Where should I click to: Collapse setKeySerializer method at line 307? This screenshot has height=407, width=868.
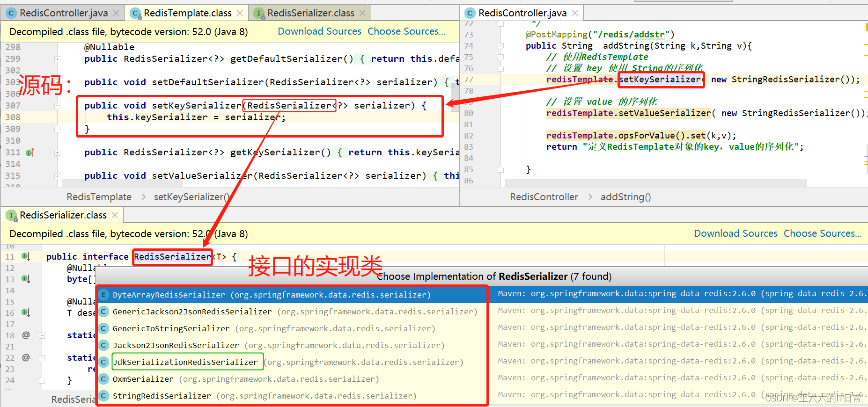tap(57, 106)
